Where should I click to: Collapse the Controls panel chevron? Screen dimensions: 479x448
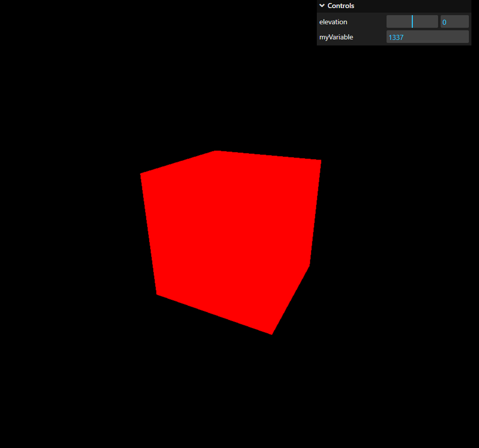(322, 6)
